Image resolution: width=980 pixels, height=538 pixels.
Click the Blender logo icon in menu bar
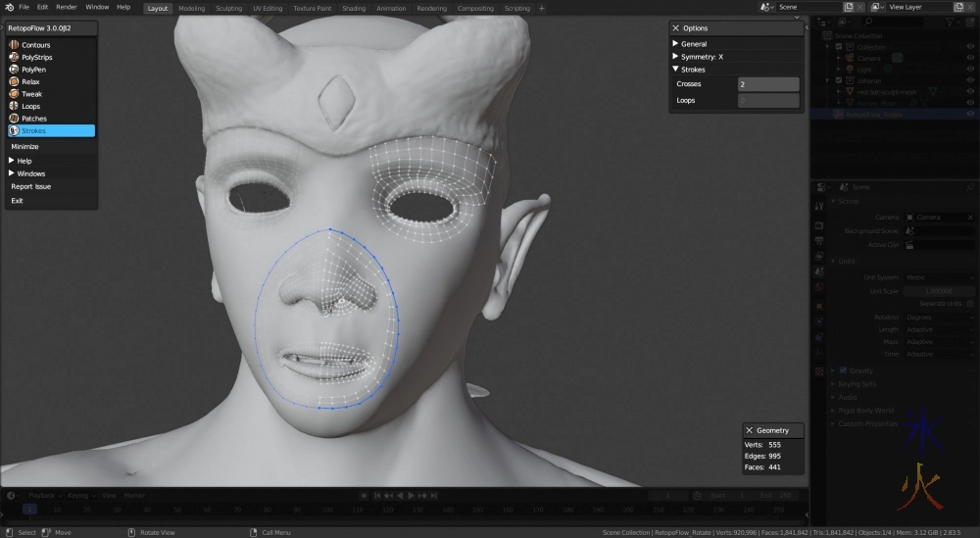[x=9, y=7]
